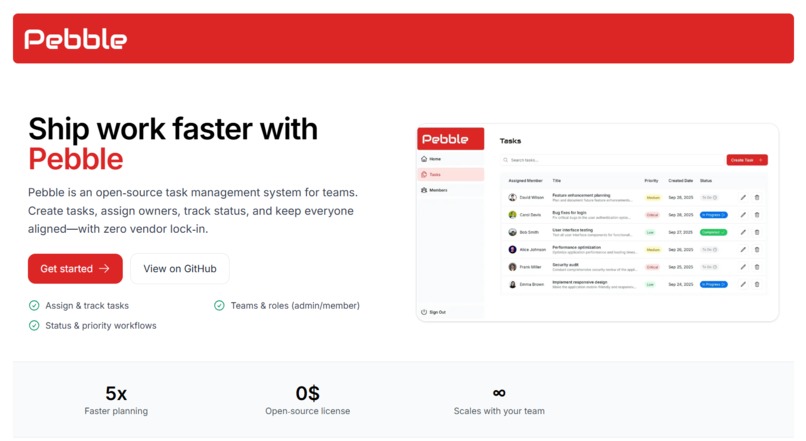Delete the Implement responsive design task

point(757,284)
